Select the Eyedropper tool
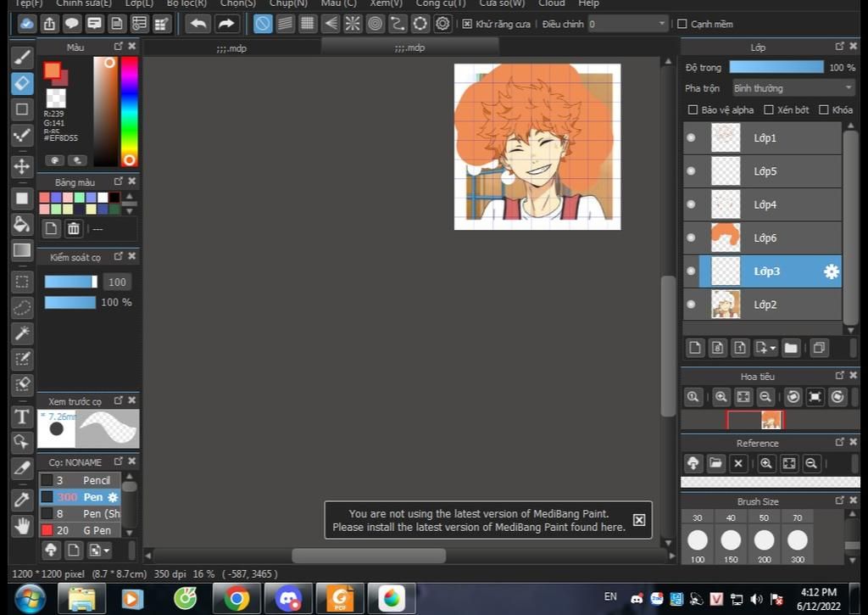 coord(22,499)
